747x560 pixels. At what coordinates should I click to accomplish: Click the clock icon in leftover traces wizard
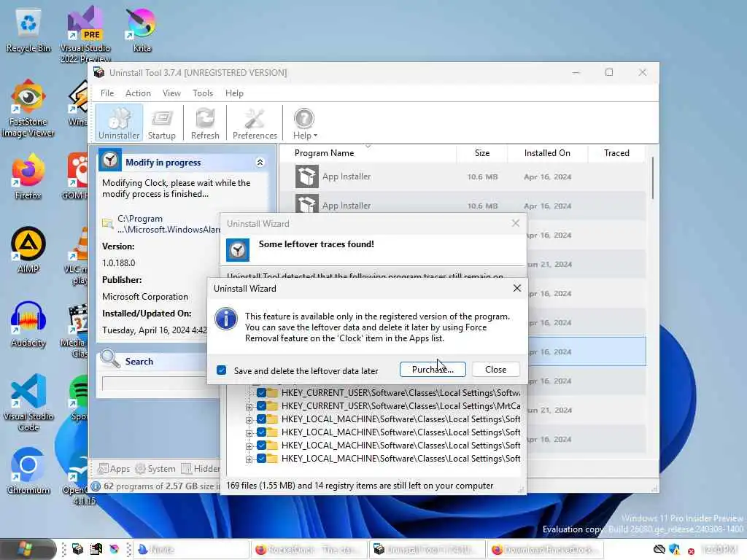click(237, 250)
